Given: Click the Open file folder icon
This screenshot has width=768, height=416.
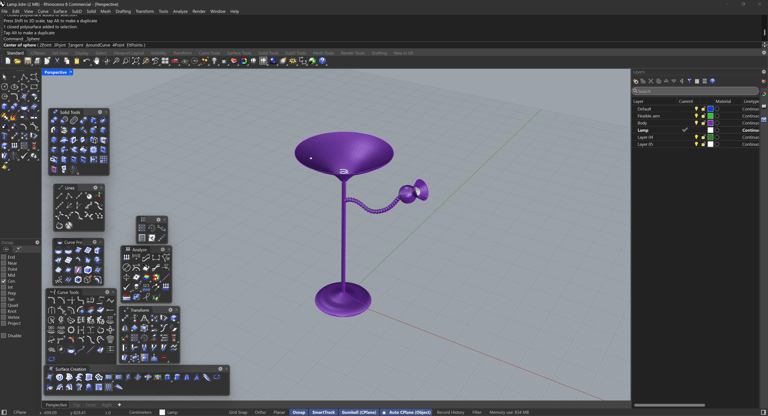Looking at the screenshot, I should pos(17,61).
